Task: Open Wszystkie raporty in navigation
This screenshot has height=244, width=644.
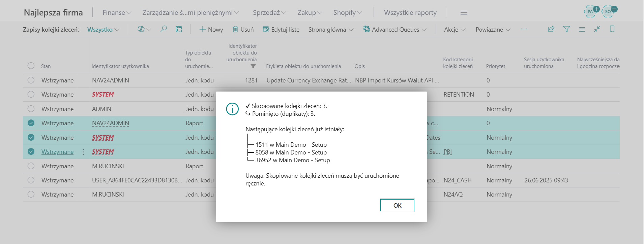Action: (410, 13)
